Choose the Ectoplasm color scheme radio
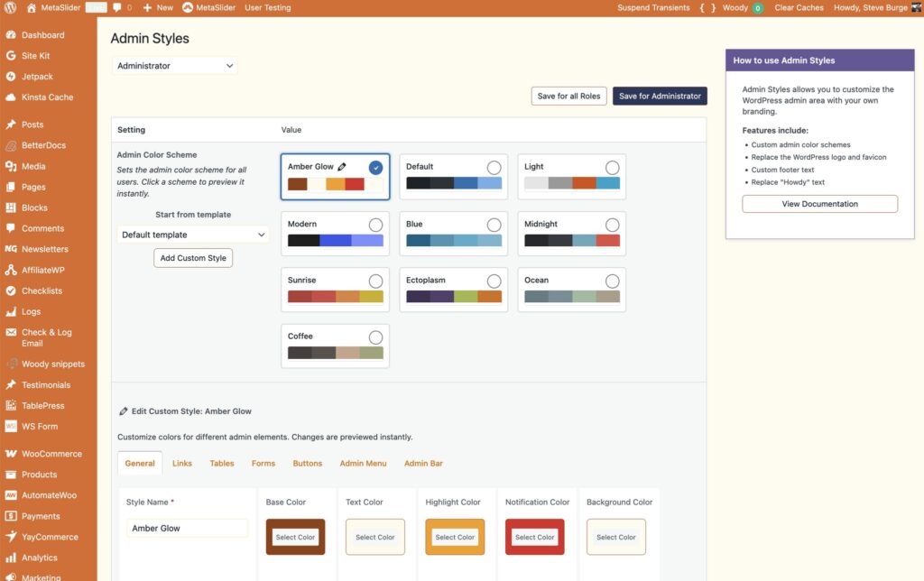 pyautogui.click(x=494, y=281)
